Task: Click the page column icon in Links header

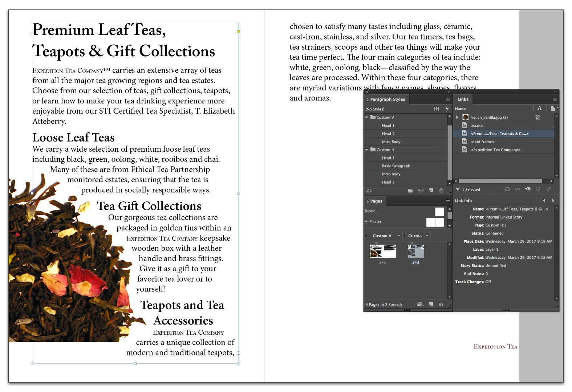Action: (553, 109)
